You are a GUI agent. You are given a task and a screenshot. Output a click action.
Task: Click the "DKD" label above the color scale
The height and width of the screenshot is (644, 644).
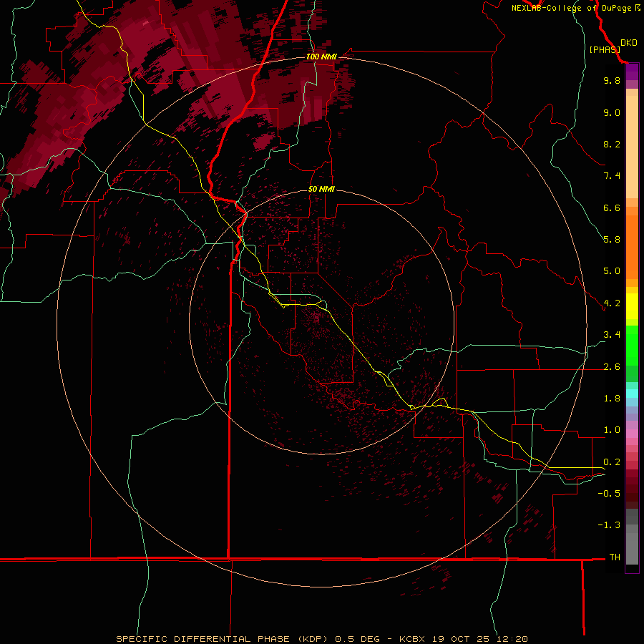pos(629,43)
